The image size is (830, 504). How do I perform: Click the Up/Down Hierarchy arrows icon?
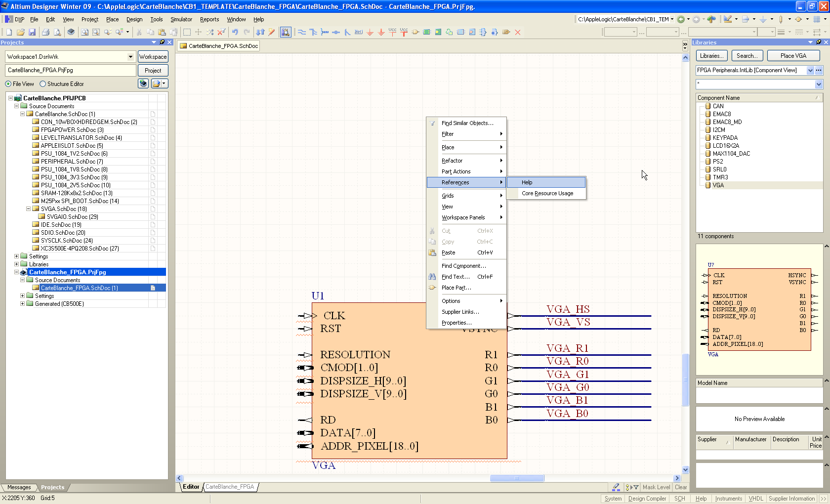pos(260,32)
